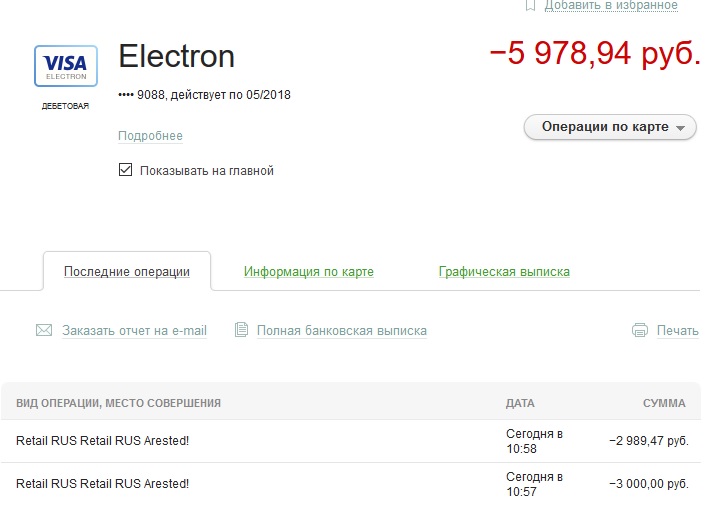Open 'Полная банковская выписка' link
Image resolution: width=712 pixels, height=524 pixels.
point(342,331)
